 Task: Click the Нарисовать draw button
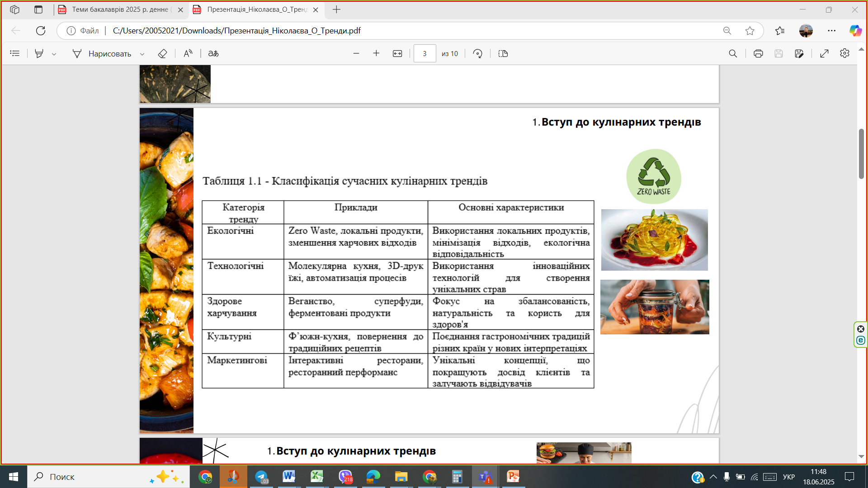(x=102, y=54)
